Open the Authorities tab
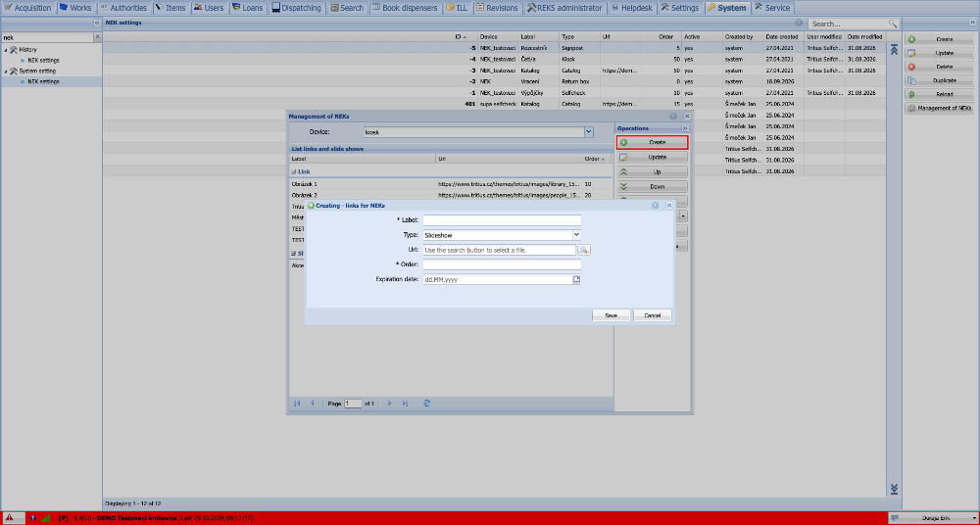Image resolution: width=980 pixels, height=525 pixels. pyautogui.click(x=123, y=8)
